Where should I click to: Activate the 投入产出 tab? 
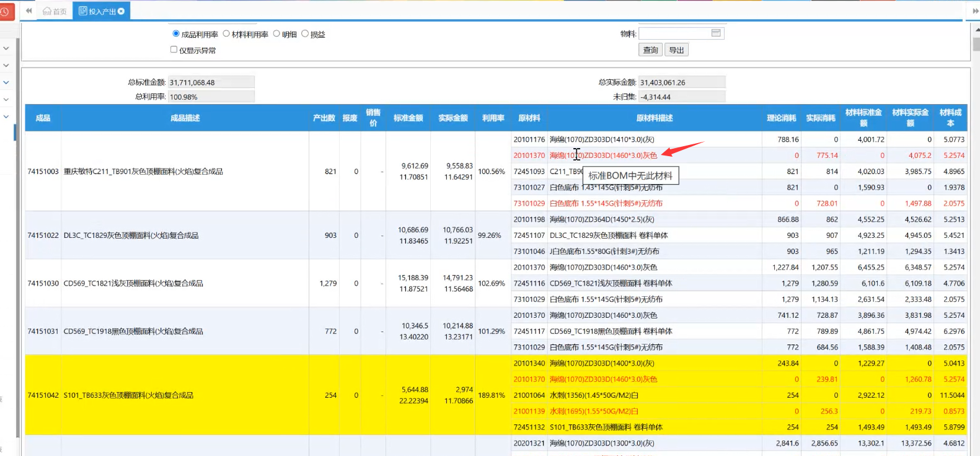(97, 11)
